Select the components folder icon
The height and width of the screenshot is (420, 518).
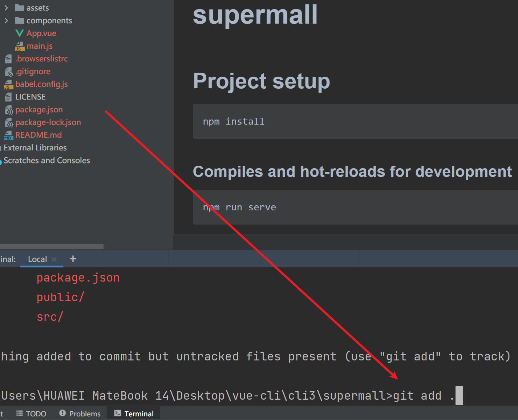[20, 20]
